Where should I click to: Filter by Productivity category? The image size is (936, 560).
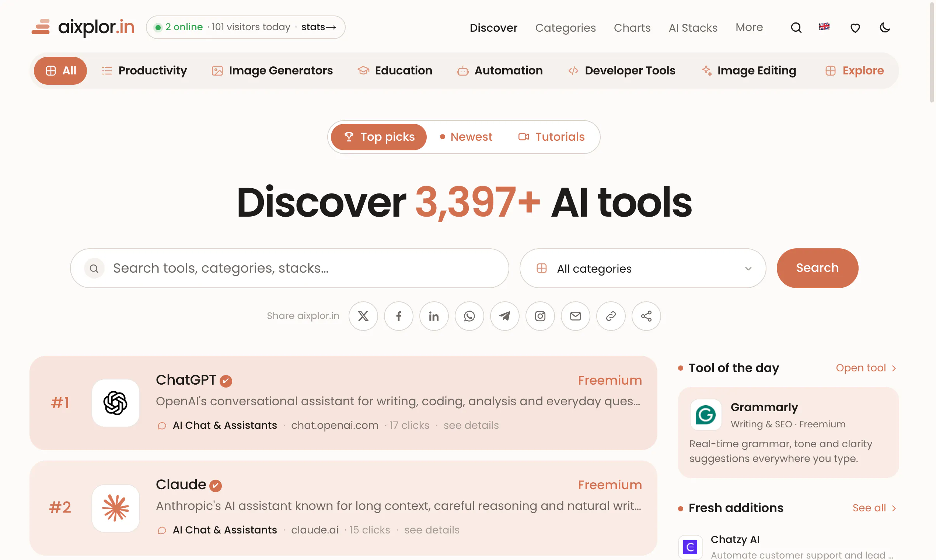pyautogui.click(x=144, y=71)
